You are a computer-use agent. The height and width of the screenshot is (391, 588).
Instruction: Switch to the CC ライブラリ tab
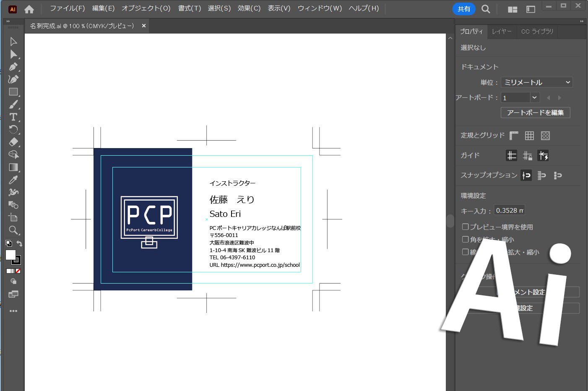coord(537,31)
